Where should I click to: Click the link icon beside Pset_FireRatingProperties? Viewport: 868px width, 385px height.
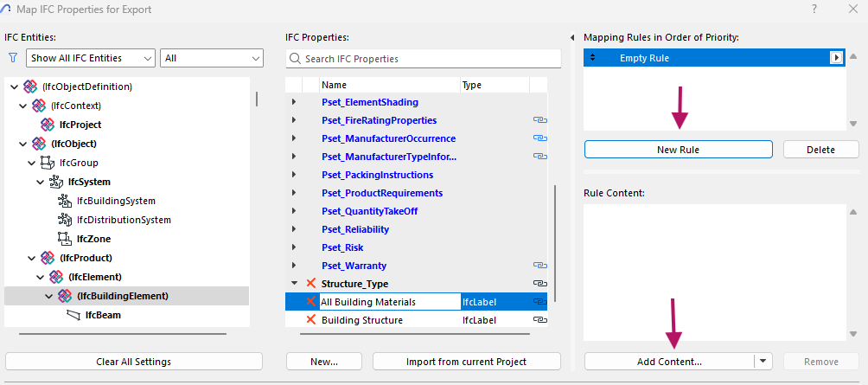pyautogui.click(x=539, y=120)
